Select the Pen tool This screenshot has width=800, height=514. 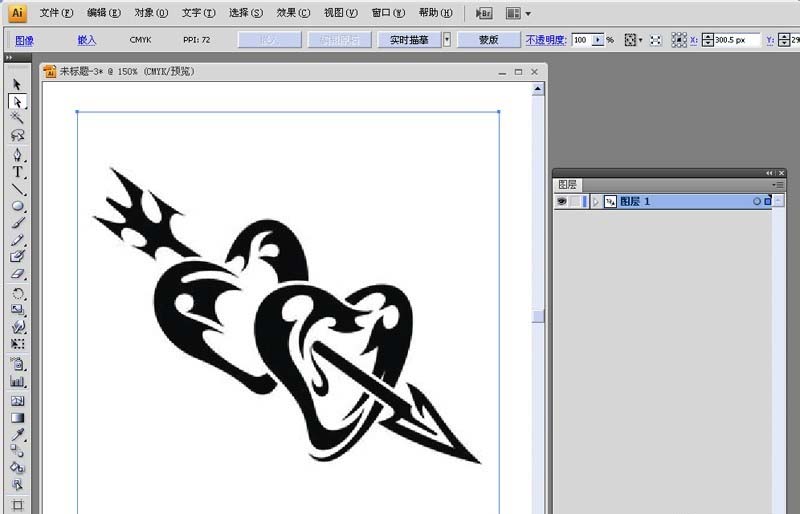(x=17, y=155)
